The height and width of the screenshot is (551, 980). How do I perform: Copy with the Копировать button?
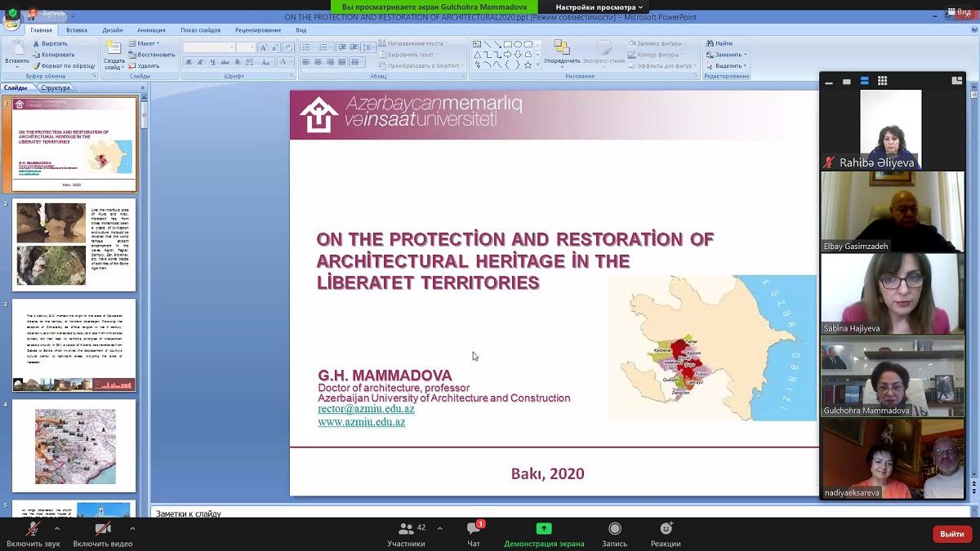[54, 55]
